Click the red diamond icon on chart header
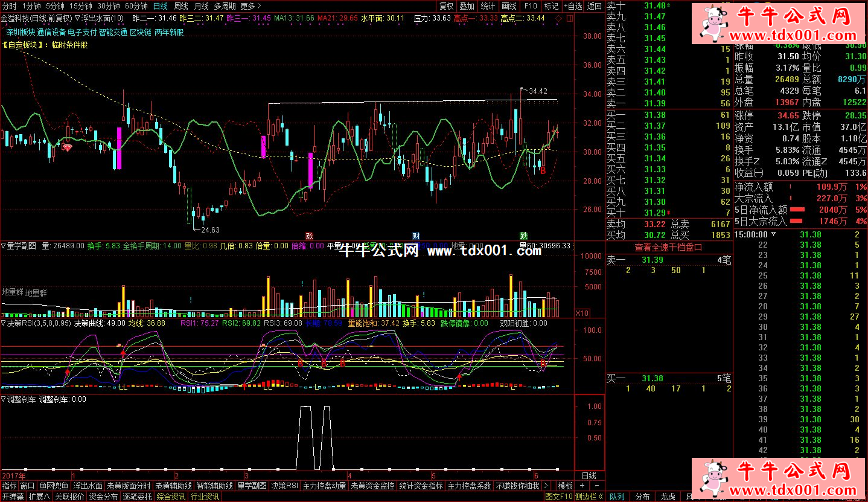This screenshot has width=868, height=502. click(558, 18)
